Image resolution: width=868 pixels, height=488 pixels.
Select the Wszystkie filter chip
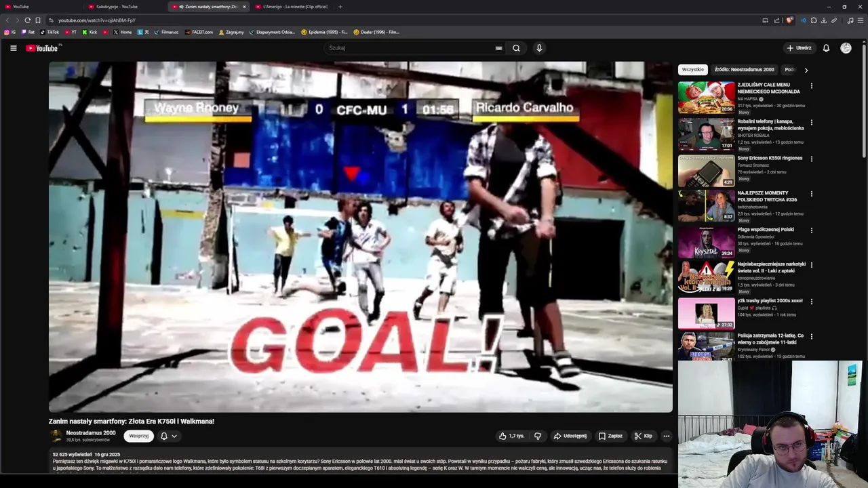(x=693, y=70)
